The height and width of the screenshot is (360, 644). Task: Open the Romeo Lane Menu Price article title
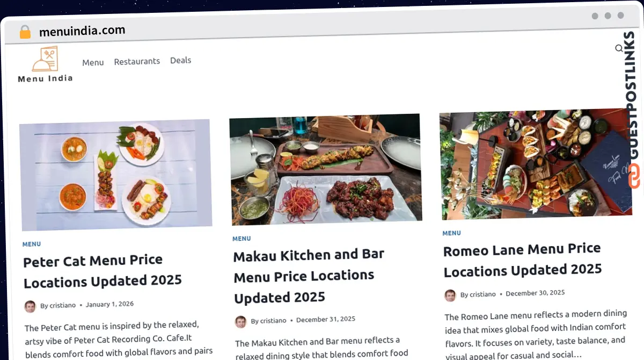tap(522, 260)
